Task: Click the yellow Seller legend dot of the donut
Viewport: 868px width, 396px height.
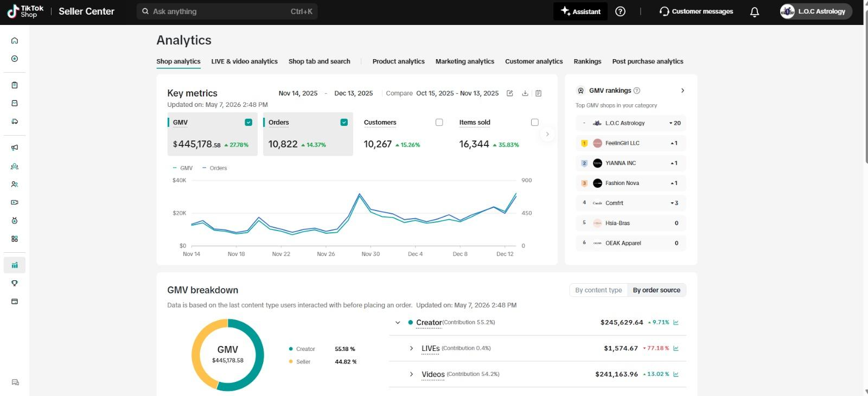Action: [x=291, y=362]
